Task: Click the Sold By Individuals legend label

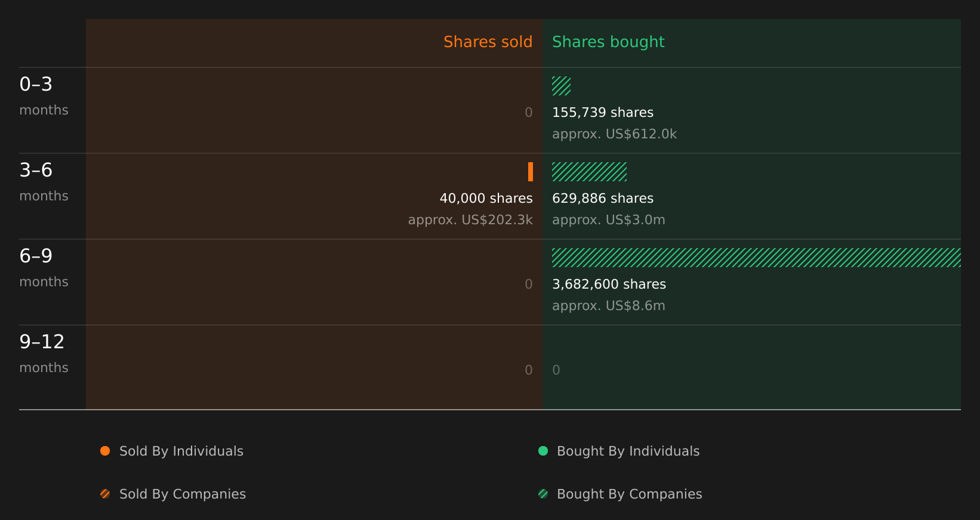Action: pos(181,451)
